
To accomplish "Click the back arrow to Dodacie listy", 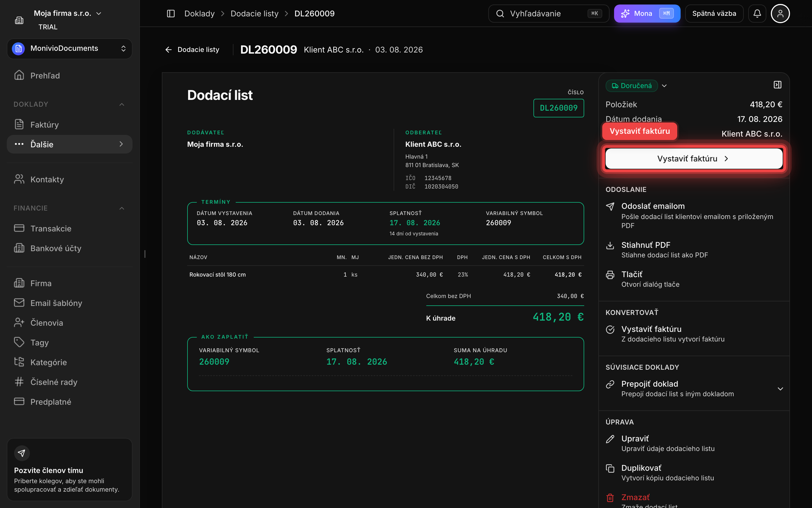I will pos(168,50).
